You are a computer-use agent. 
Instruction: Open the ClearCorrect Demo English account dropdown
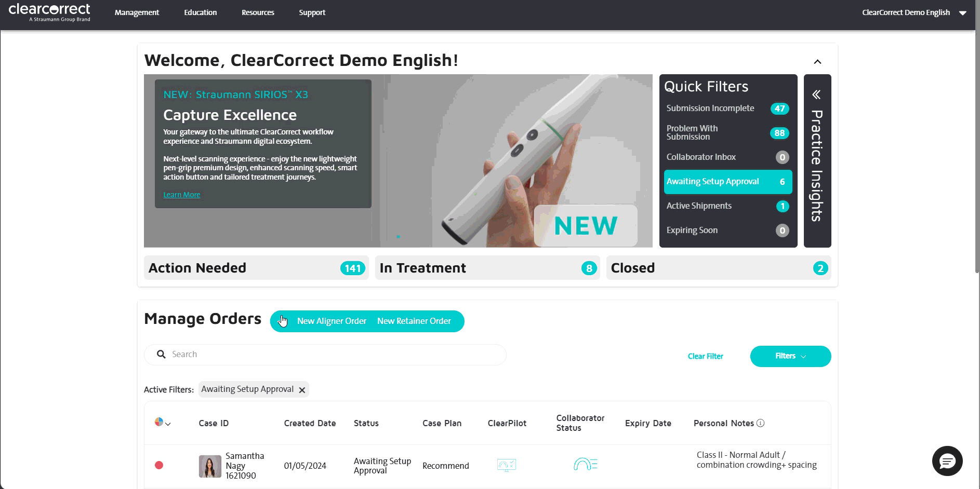913,12
